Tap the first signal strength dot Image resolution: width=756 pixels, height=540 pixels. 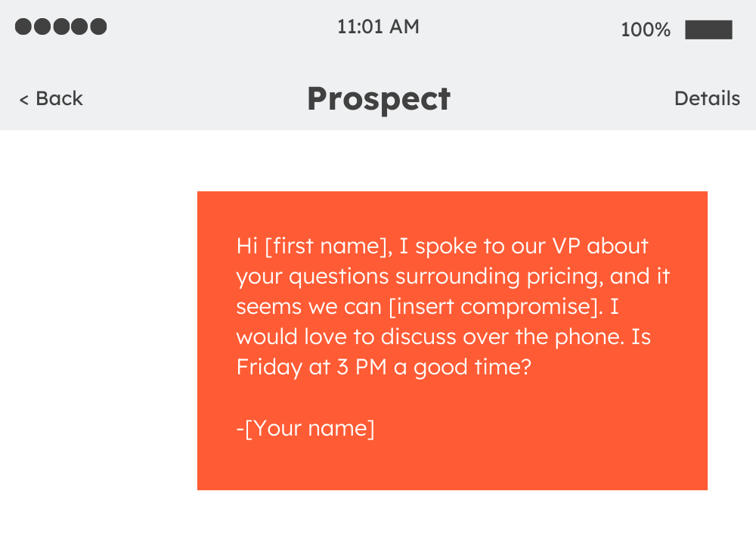pyautogui.click(x=23, y=26)
